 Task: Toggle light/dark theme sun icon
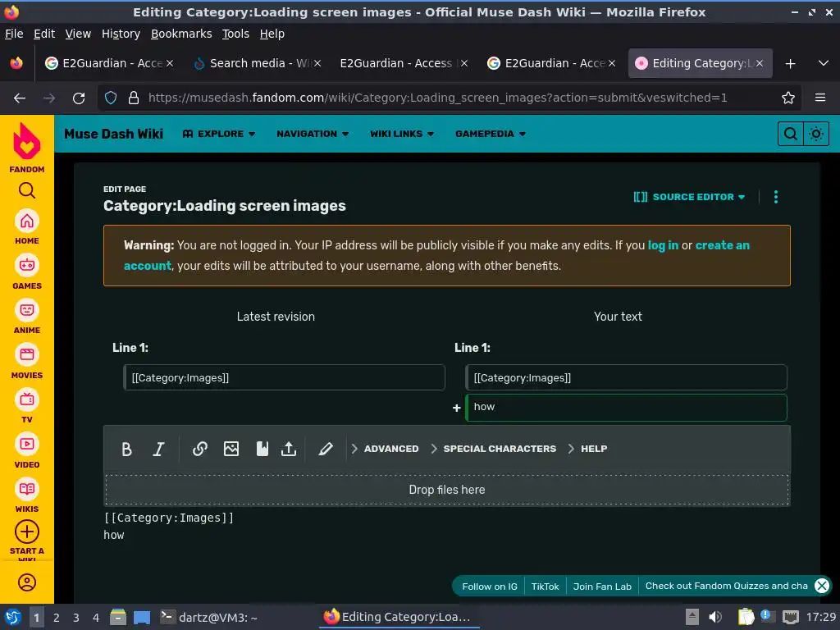click(816, 134)
